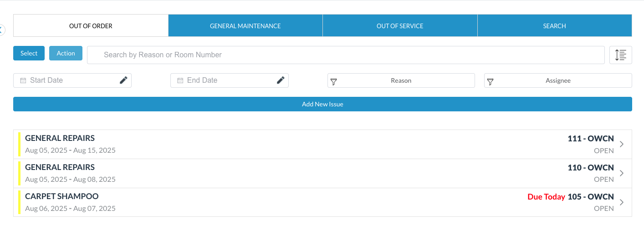Open the Search tab
The image size is (644, 230).
[x=554, y=26]
